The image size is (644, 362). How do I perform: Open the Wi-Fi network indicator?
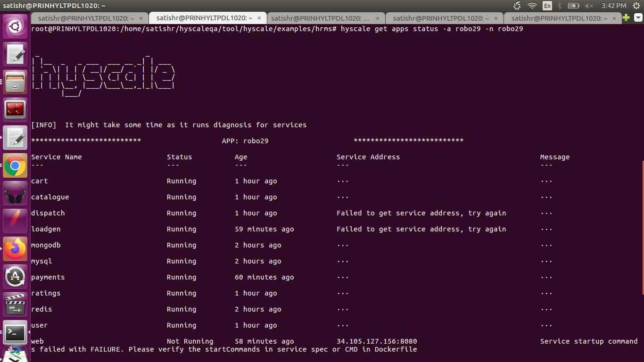pos(533,6)
